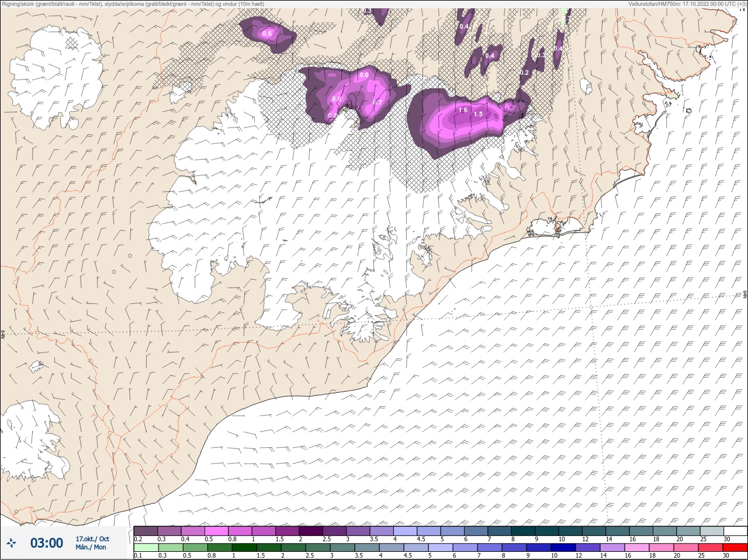Screen dimensions: 748x560
Task: Select the upper legend swatch starting at 0.2
Action: pos(146,531)
